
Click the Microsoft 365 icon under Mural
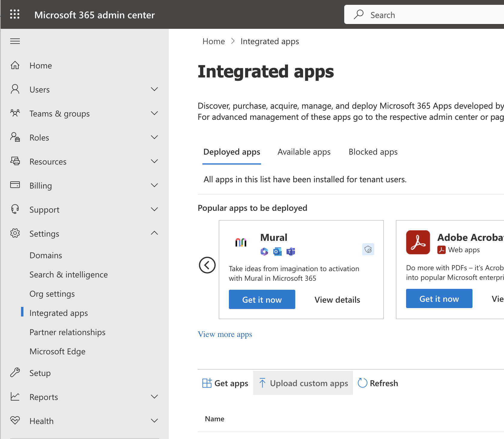[264, 252]
